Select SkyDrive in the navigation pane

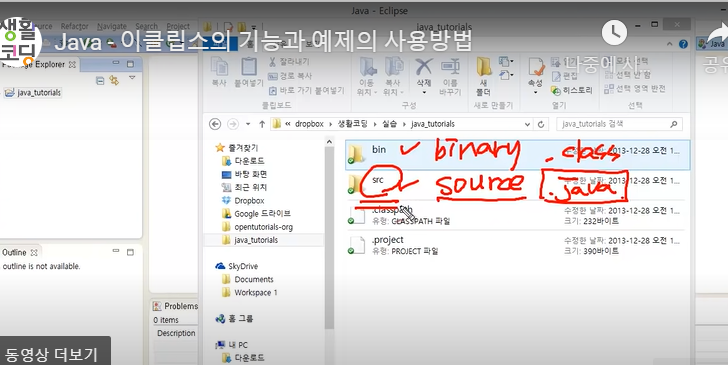coord(237,266)
